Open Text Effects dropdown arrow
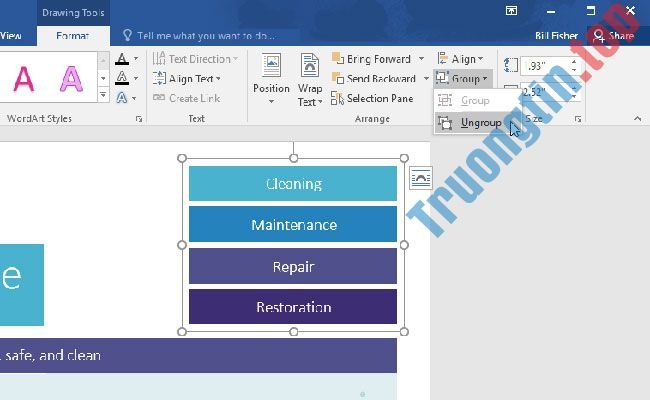The width and height of the screenshot is (650, 400). (134, 98)
